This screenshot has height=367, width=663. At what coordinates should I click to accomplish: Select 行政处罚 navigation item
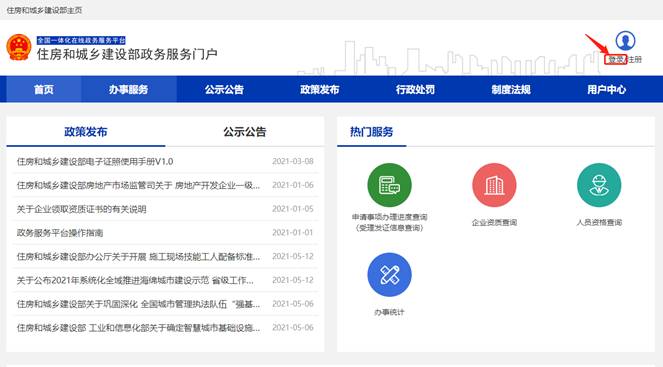click(415, 89)
